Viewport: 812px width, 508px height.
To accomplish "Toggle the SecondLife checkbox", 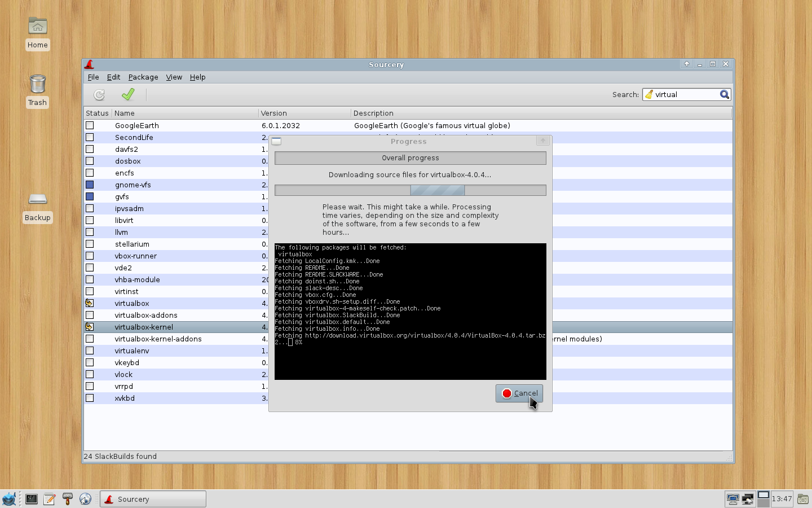I will 90,137.
